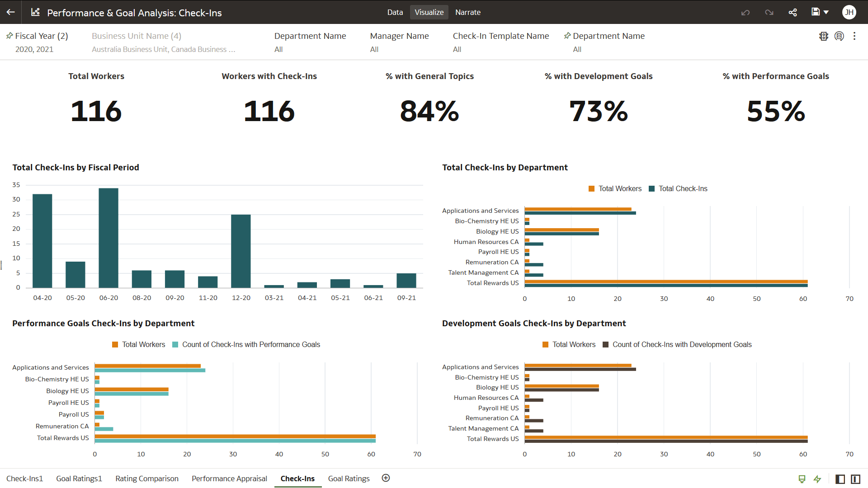The image size is (868, 488).
Task: Toggle the center grammar panel layout icon
Action: click(855, 479)
